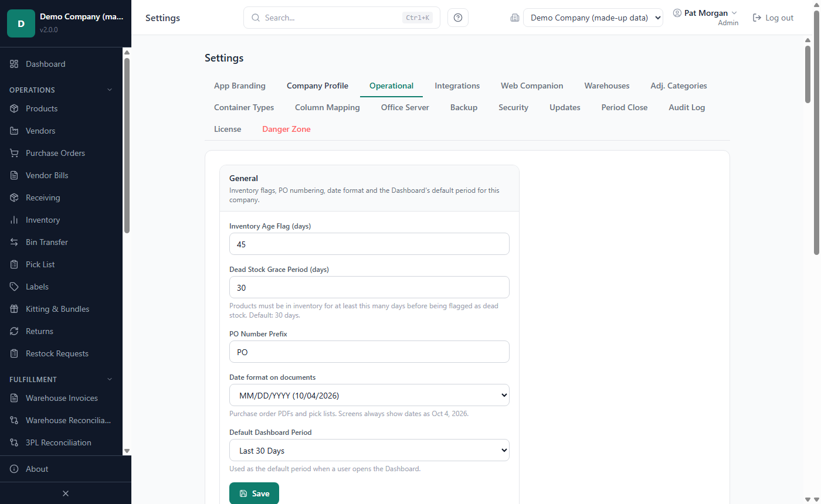821x504 pixels.
Task: Open the Column Mapping tab
Action: coord(327,107)
